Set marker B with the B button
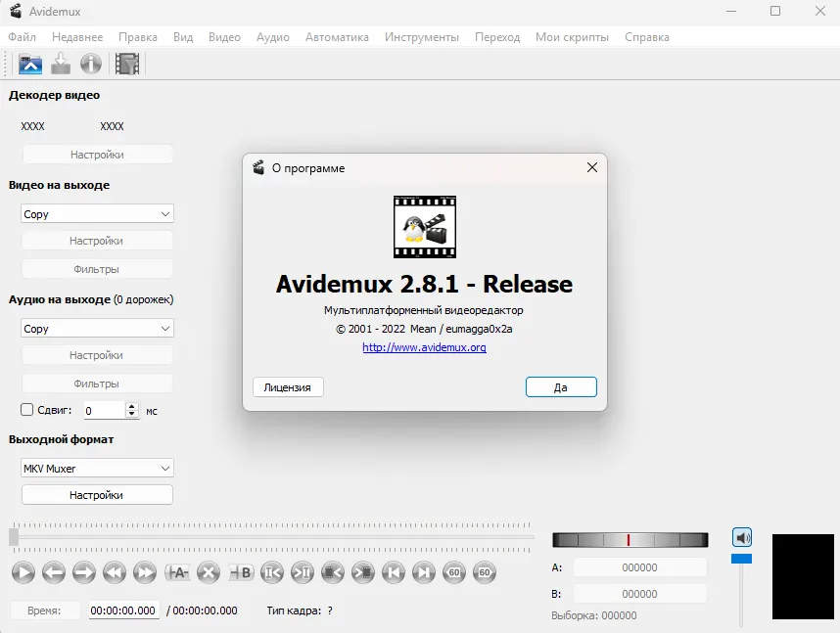Viewport: 840px width, 633px height. pyautogui.click(x=241, y=572)
